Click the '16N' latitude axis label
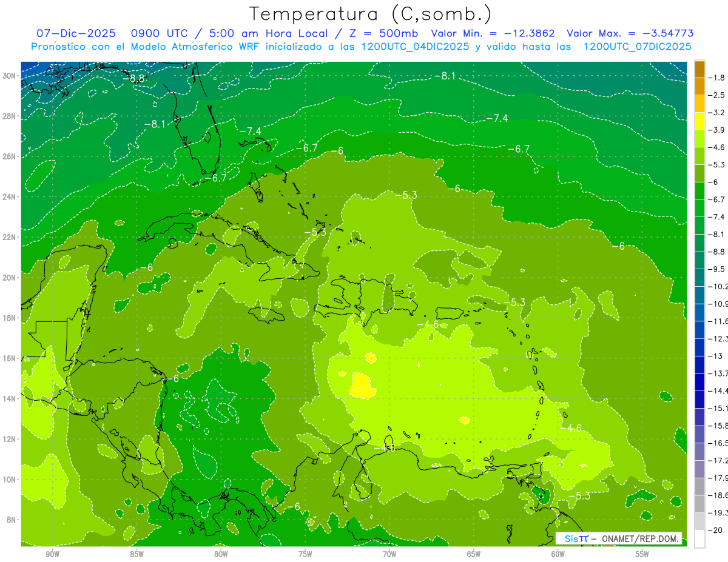 10,358
